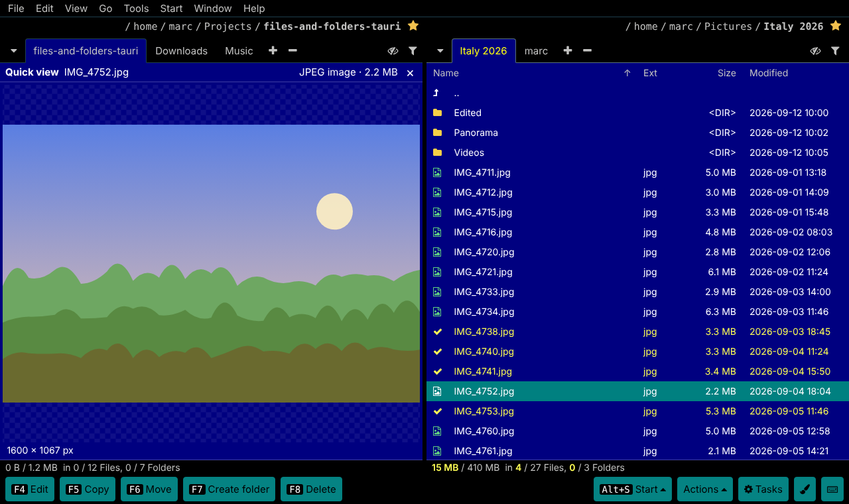
Task: Click favorite star for files-and-folders-tauri path
Action: pyautogui.click(x=413, y=26)
